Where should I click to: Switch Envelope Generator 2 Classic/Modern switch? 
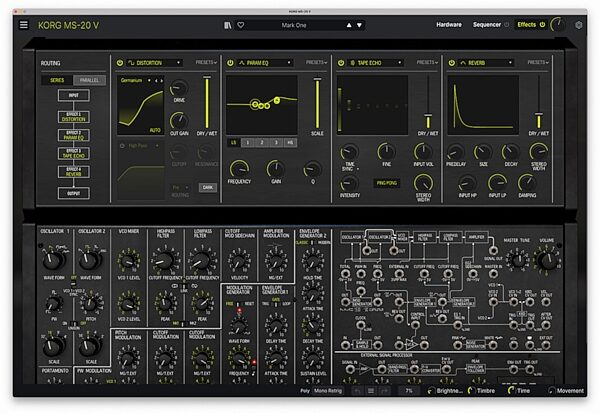coord(312,242)
